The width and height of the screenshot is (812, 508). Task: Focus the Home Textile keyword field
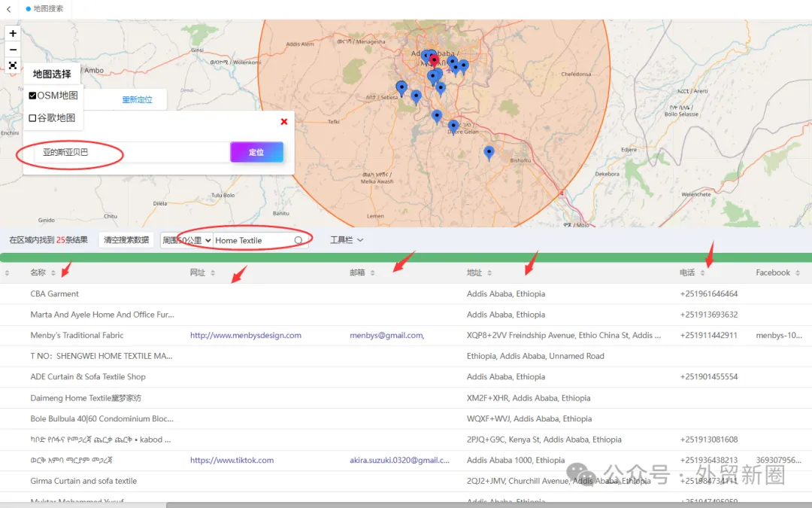point(253,241)
